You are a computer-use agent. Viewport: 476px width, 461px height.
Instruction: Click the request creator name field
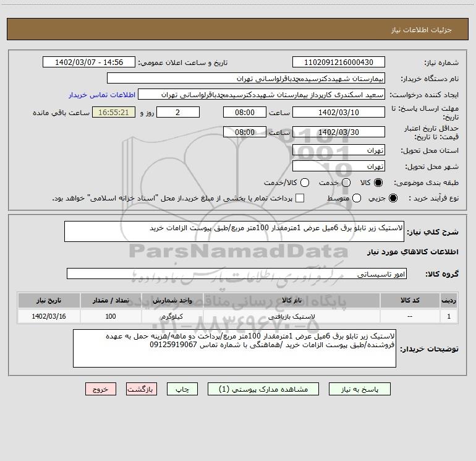[261, 95]
